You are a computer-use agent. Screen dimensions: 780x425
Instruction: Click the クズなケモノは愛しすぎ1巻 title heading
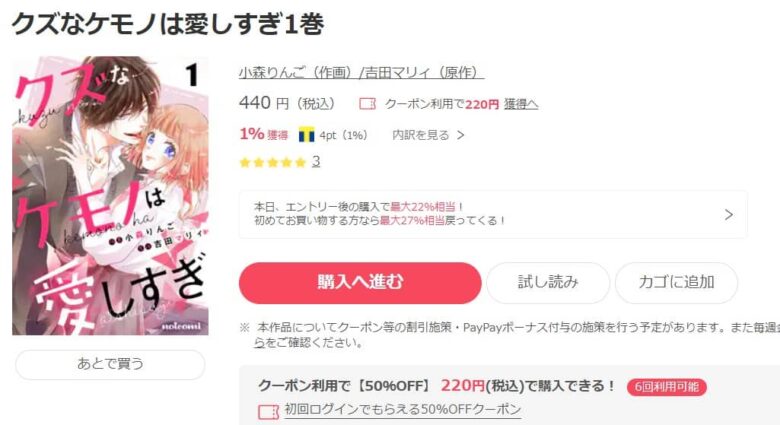click(168, 23)
